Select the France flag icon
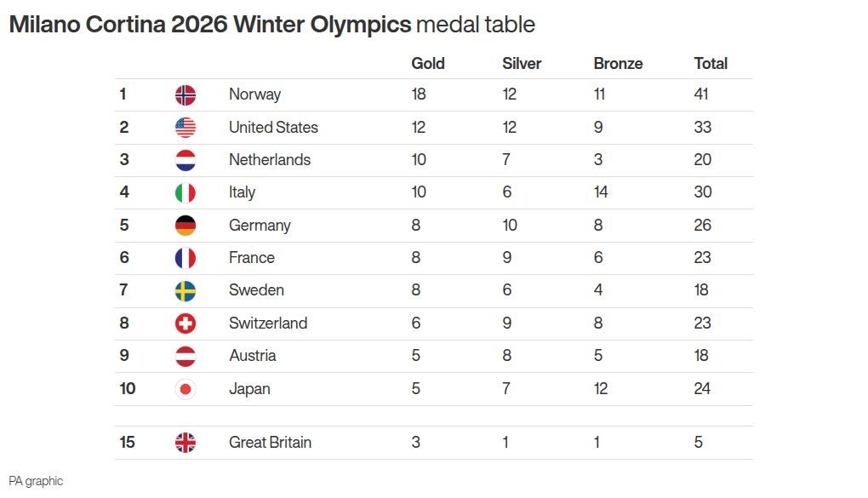 pyautogui.click(x=186, y=258)
